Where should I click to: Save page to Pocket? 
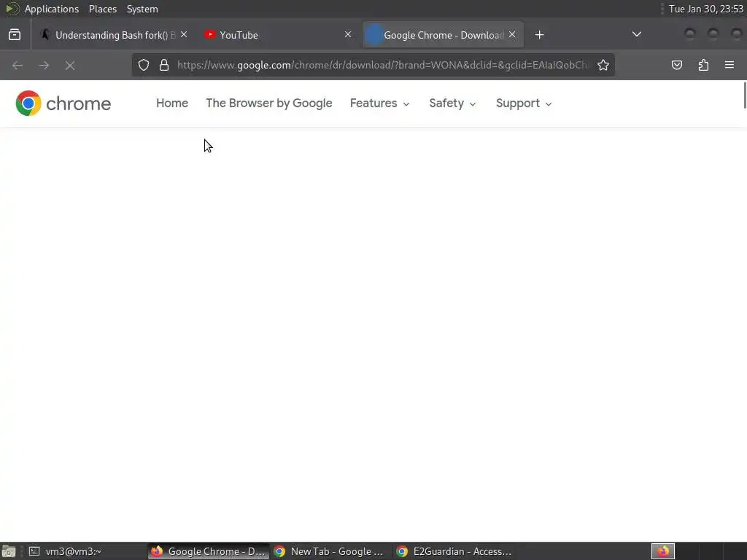pos(676,65)
